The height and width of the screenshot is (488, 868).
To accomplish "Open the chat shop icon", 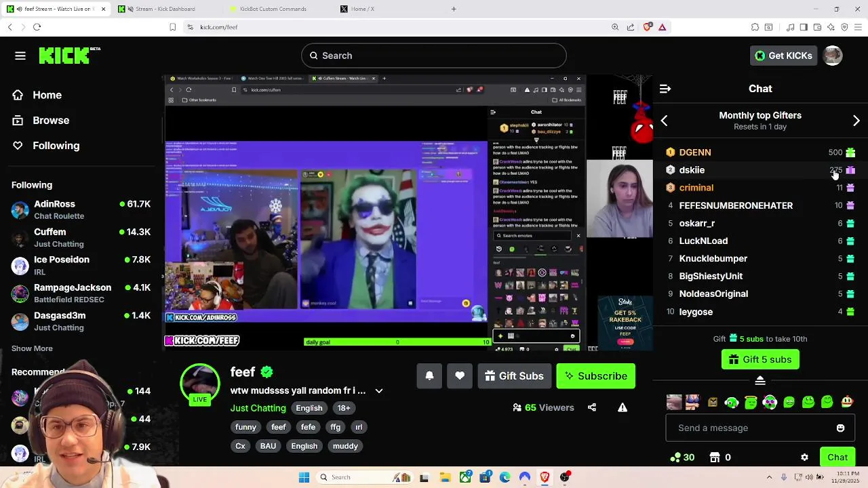I will 713,457.
